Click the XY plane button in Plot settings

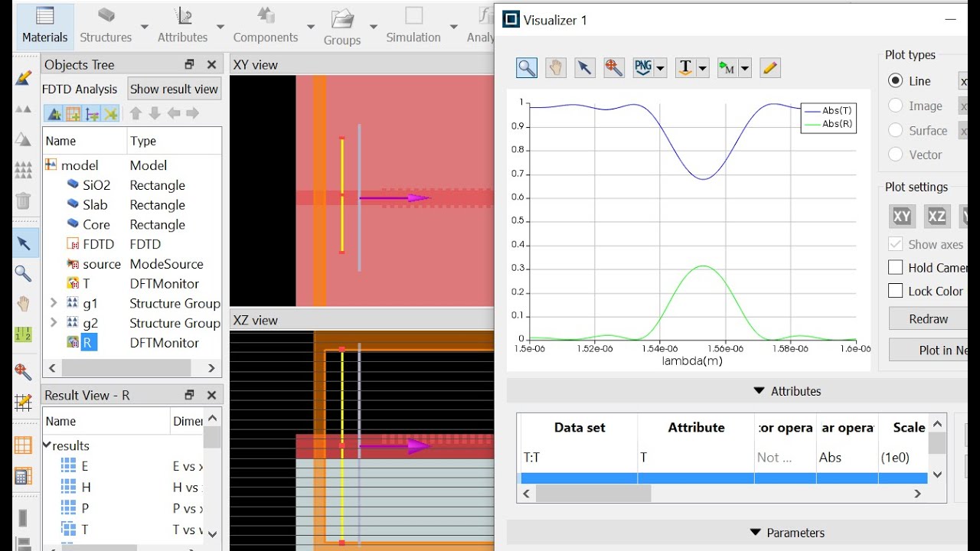[902, 217]
